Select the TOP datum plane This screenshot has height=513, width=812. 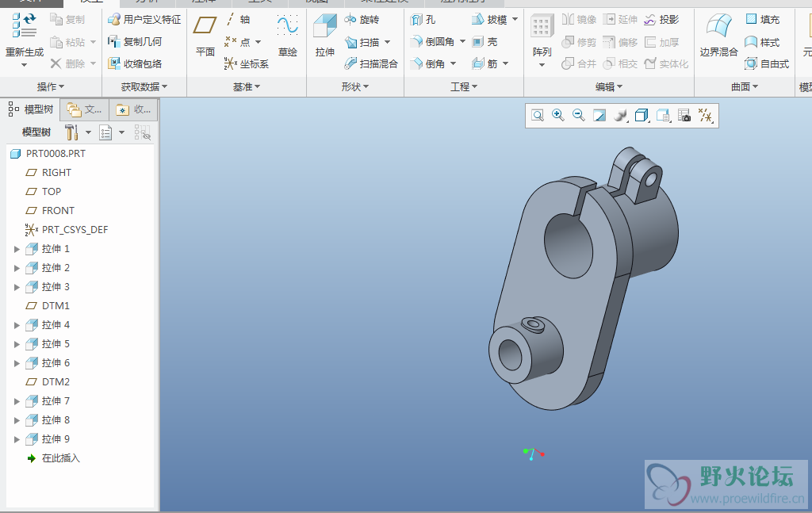pyautogui.click(x=44, y=192)
